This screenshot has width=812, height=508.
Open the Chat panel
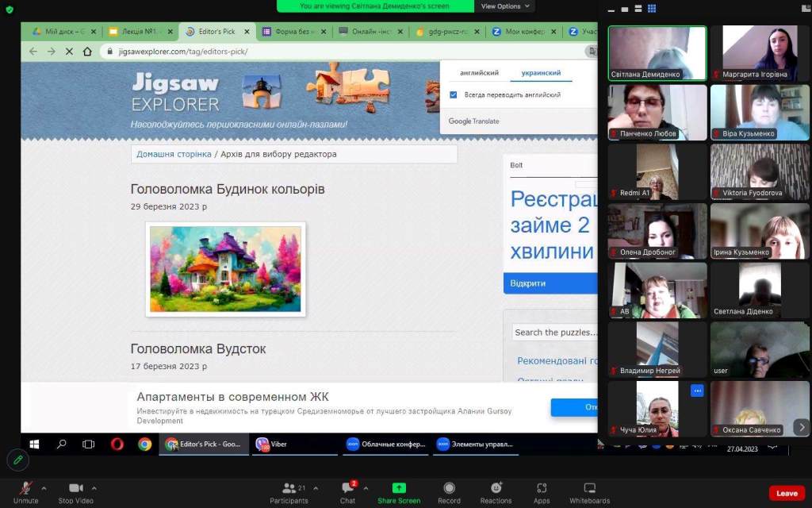pos(347,488)
